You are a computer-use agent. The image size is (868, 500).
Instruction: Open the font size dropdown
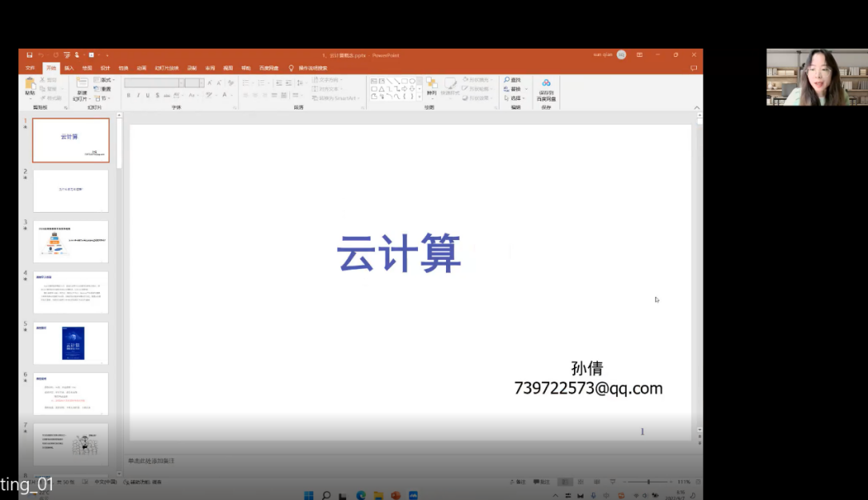tap(201, 82)
